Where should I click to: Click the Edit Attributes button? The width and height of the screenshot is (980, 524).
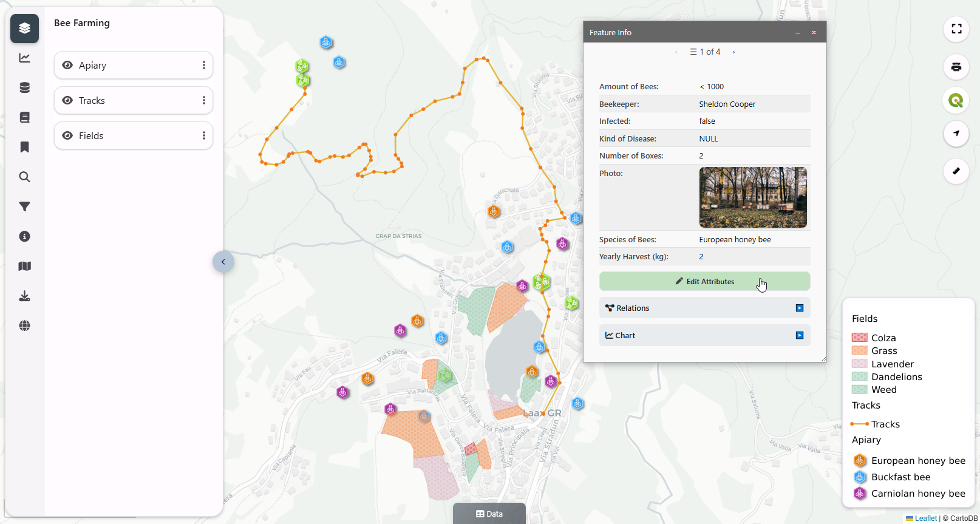(x=704, y=281)
